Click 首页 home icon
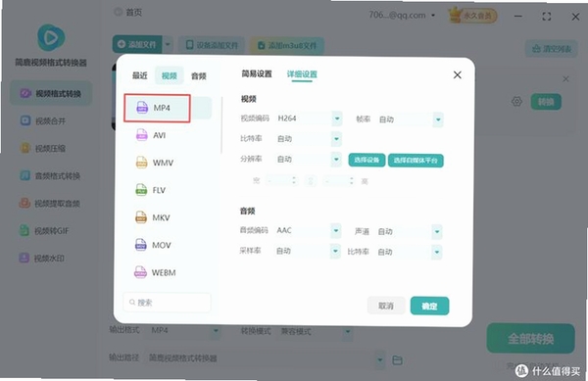 click(x=119, y=12)
